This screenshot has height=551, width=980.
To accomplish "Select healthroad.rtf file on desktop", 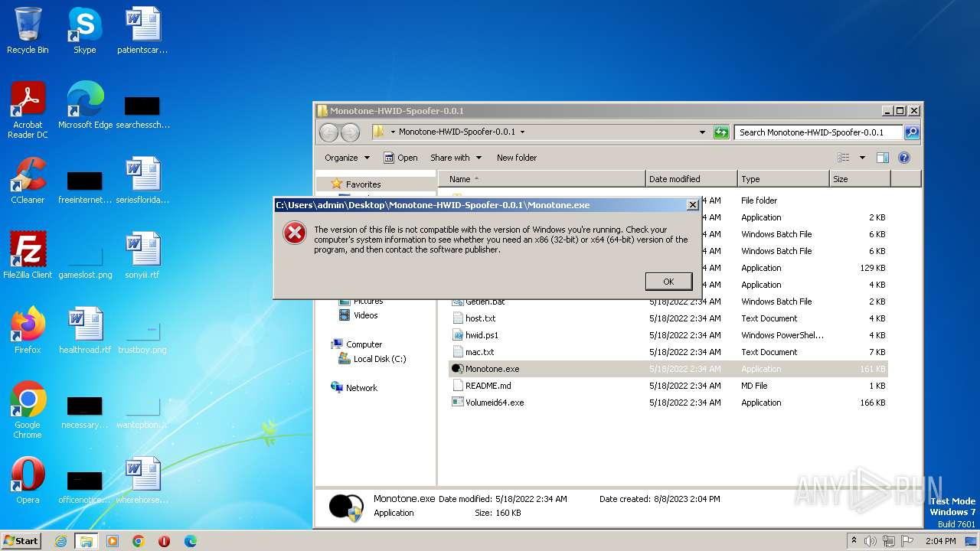I will click(85, 331).
